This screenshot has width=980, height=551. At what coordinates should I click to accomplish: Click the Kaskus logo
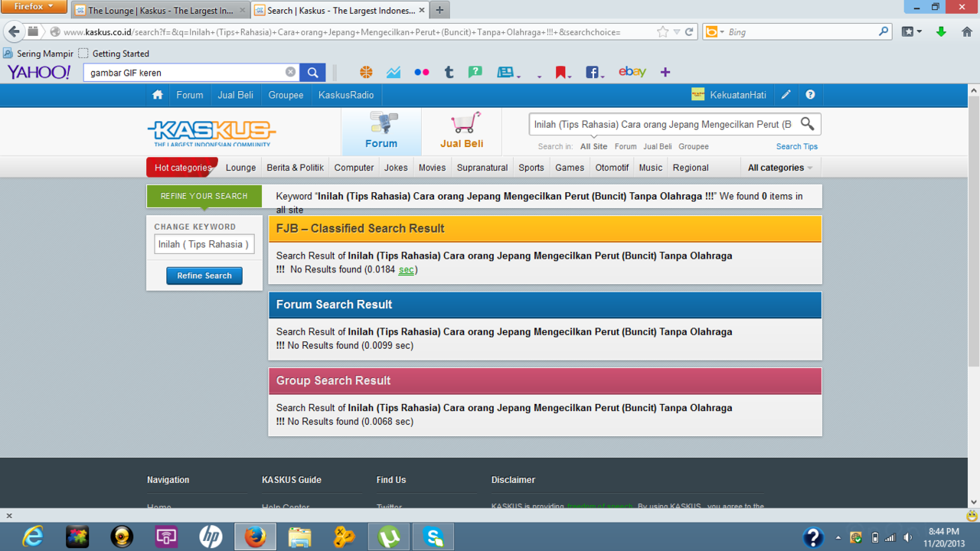point(211,133)
